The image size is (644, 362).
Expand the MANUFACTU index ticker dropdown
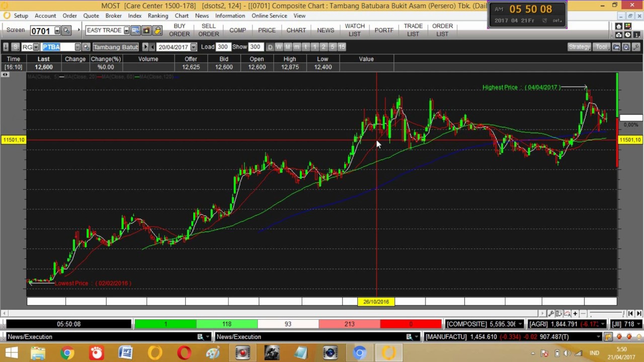[598, 337]
